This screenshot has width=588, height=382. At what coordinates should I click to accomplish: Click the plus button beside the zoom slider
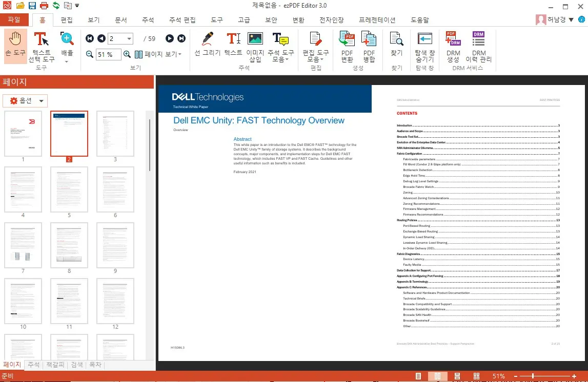pyautogui.click(x=574, y=376)
